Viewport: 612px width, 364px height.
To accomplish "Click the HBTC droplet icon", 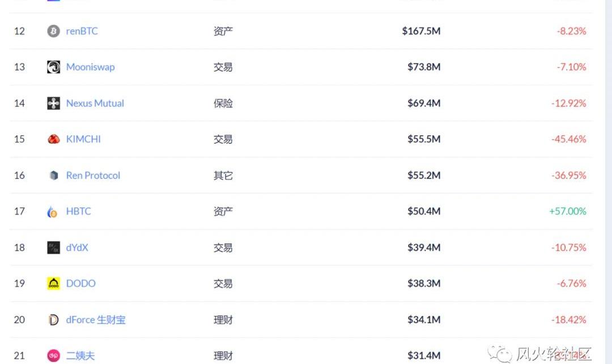I will coord(52,212).
